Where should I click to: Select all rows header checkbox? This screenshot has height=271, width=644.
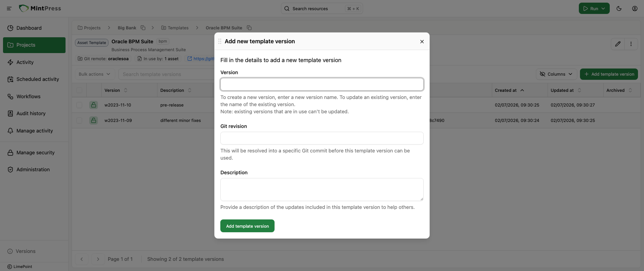79,90
